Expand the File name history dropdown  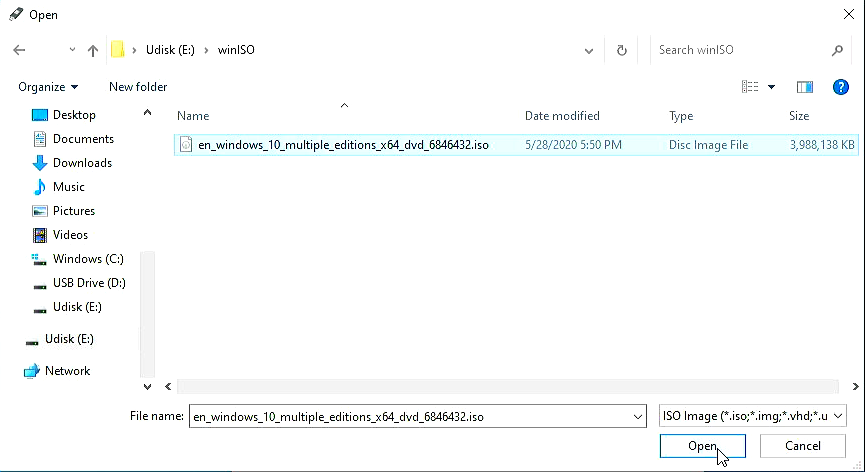(638, 416)
